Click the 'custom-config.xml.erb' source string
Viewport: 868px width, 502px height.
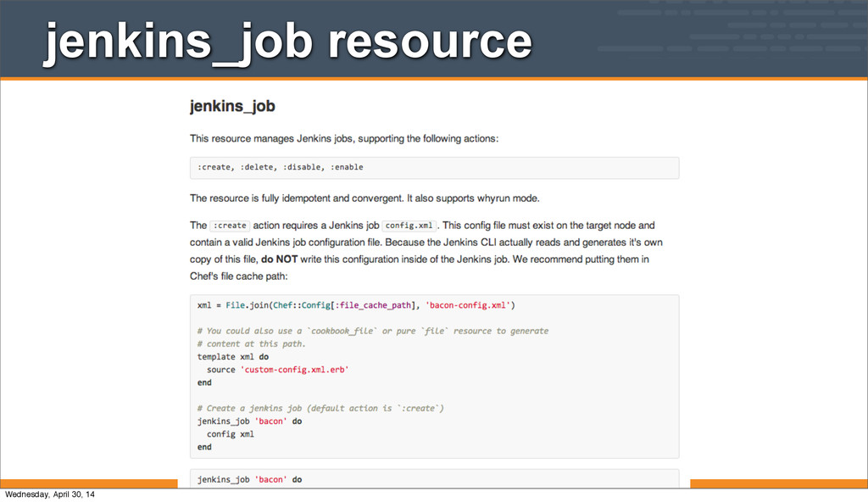(x=295, y=370)
